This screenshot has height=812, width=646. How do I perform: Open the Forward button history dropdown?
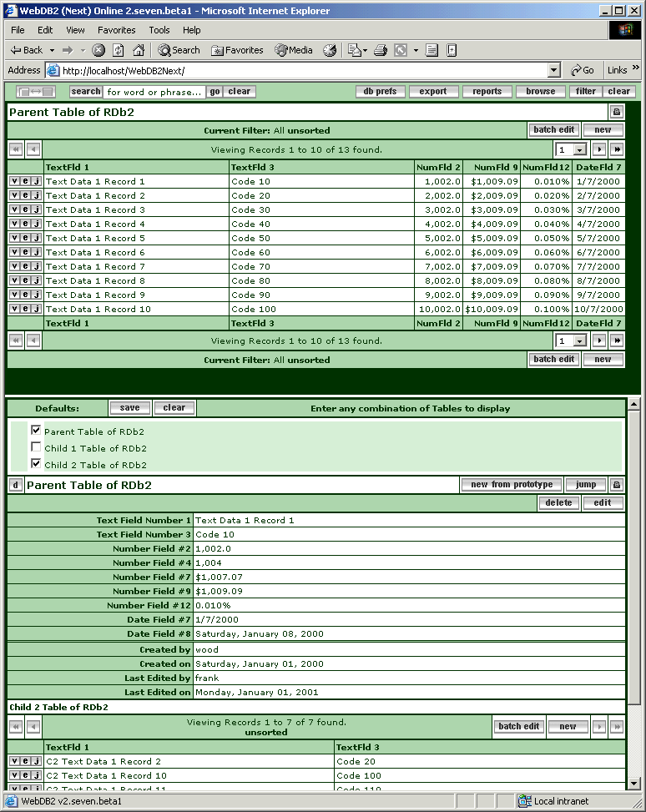point(83,50)
